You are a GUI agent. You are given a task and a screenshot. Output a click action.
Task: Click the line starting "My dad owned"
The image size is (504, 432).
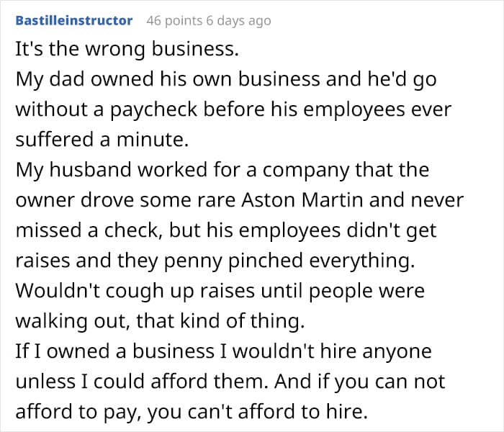point(225,78)
